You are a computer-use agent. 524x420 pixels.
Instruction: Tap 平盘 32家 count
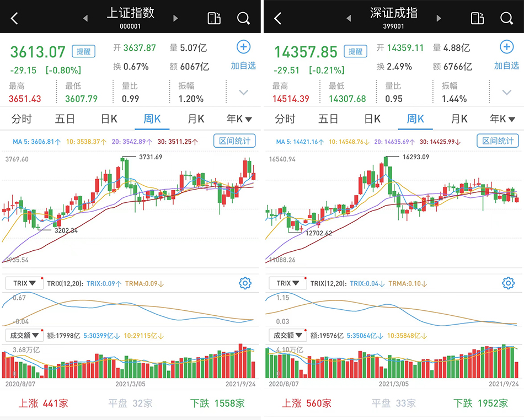coord(130,403)
